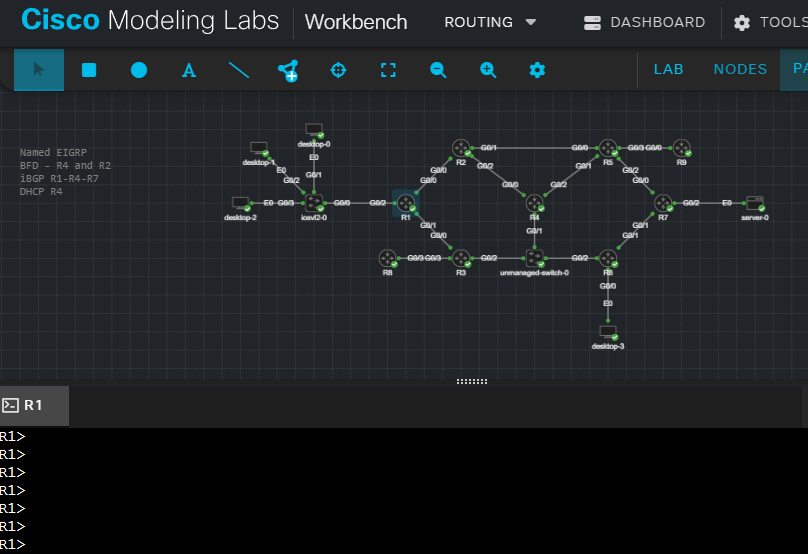
Task: Pick the line drawing tool
Action: tap(239, 70)
